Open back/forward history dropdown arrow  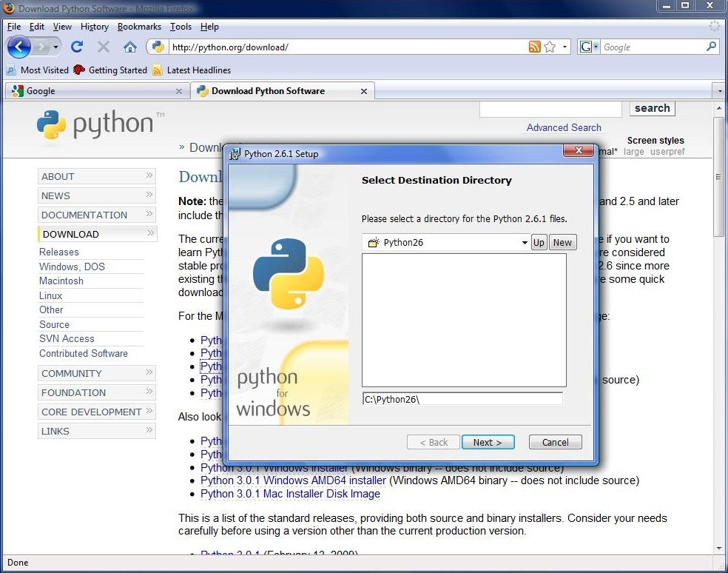click(x=55, y=47)
